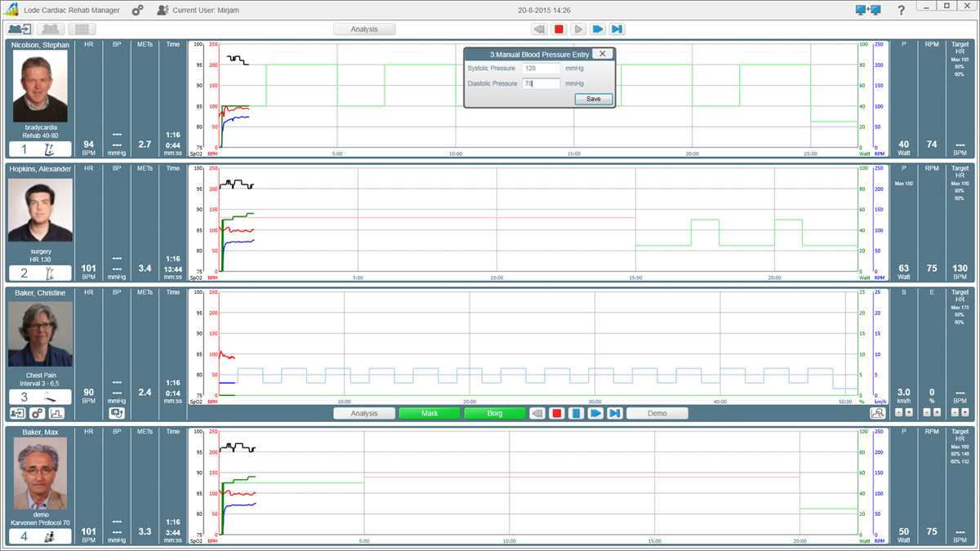
Task: Click the top Analysis button
Action: click(364, 29)
